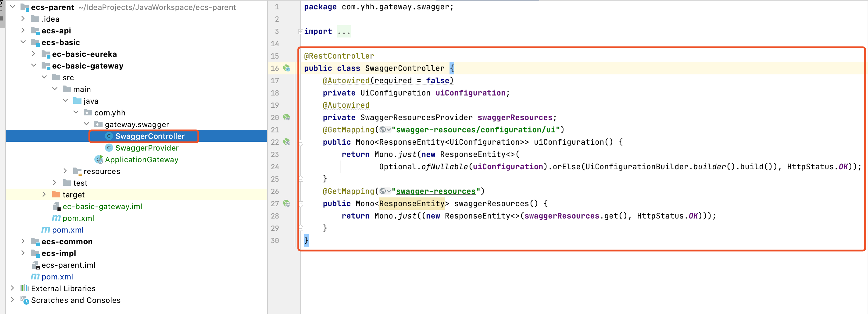Image resolution: width=868 pixels, height=314 pixels.
Task: Click the ec-basic-eureka module icon
Action: point(46,54)
